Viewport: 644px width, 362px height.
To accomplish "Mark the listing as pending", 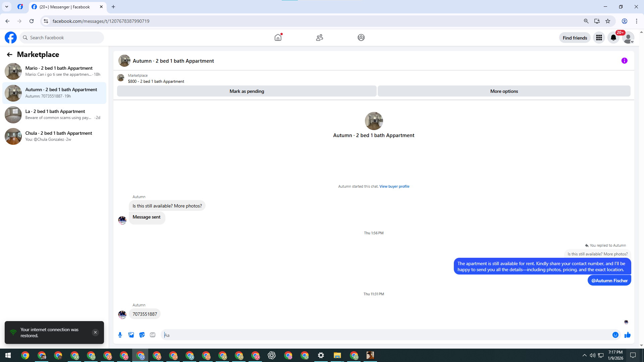I will [x=247, y=91].
